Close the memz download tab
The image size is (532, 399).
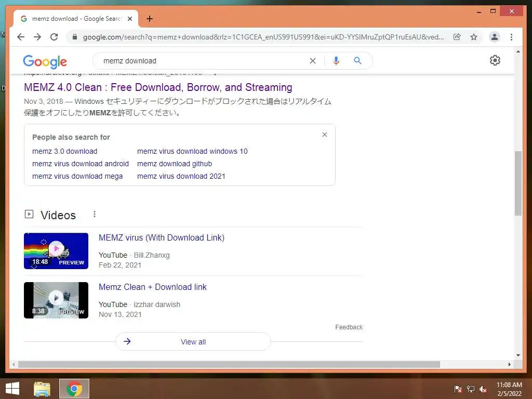[x=129, y=19]
